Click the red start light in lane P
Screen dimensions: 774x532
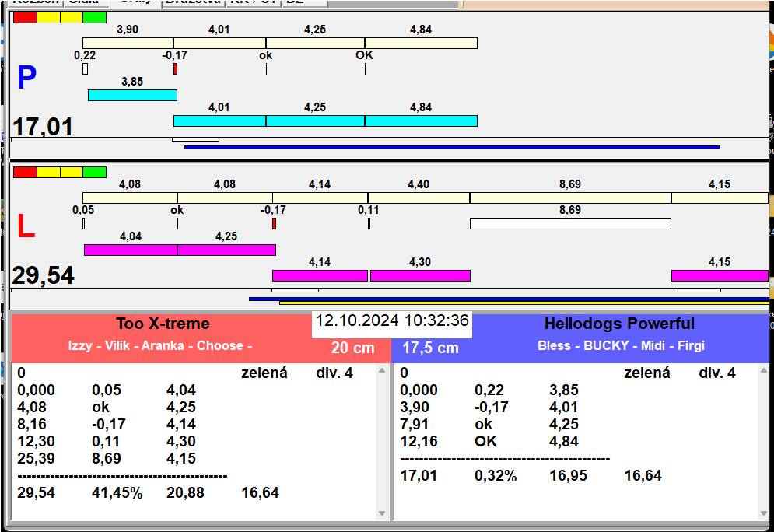pos(25,18)
